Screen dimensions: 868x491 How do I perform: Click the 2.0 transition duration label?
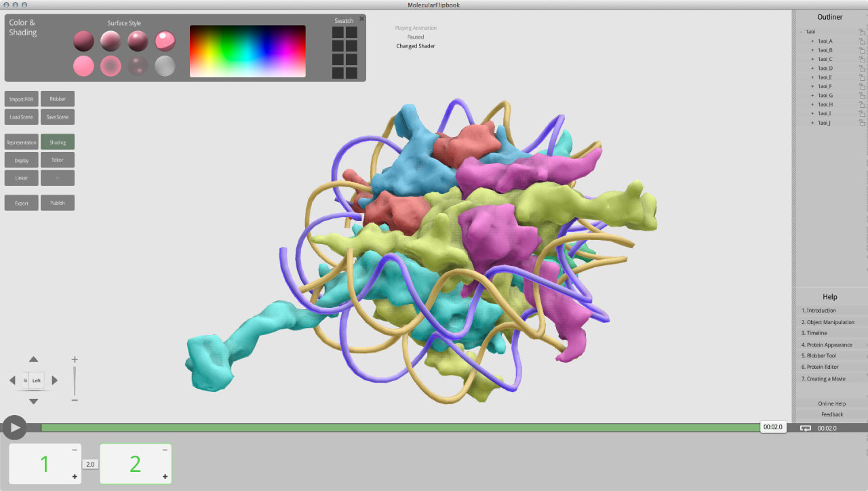pyautogui.click(x=90, y=464)
